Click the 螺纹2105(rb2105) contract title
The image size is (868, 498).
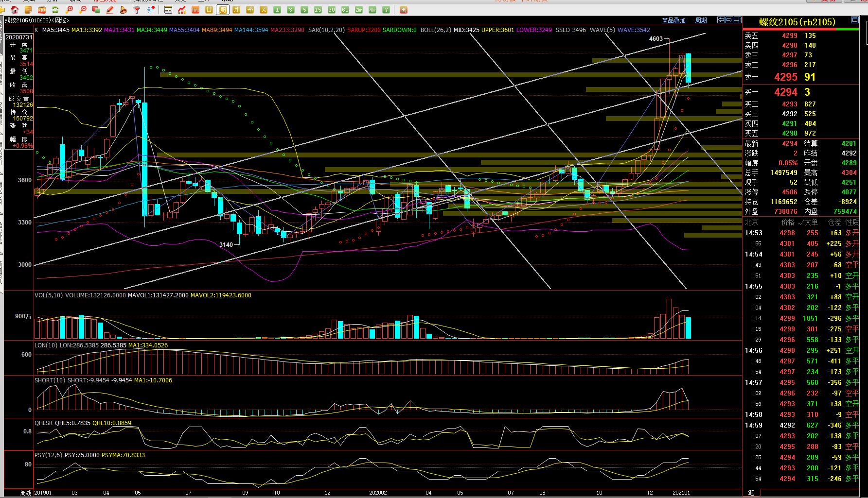point(797,22)
